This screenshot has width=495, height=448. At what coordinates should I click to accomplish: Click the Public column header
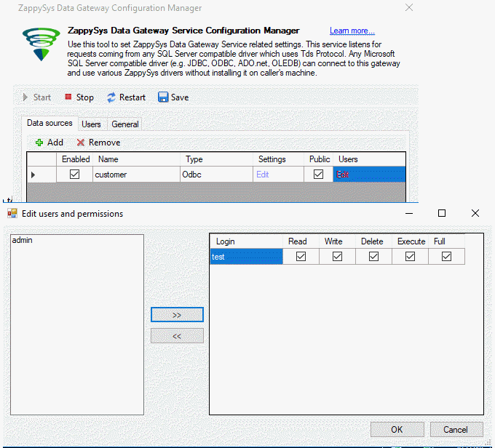click(x=319, y=159)
